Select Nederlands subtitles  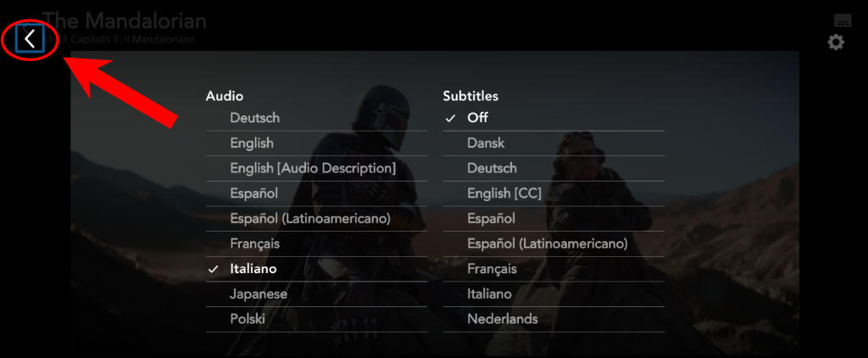[554, 319]
